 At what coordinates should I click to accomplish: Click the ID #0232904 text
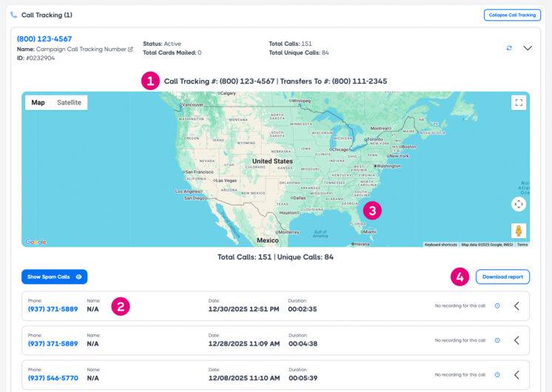coord(36,58)
